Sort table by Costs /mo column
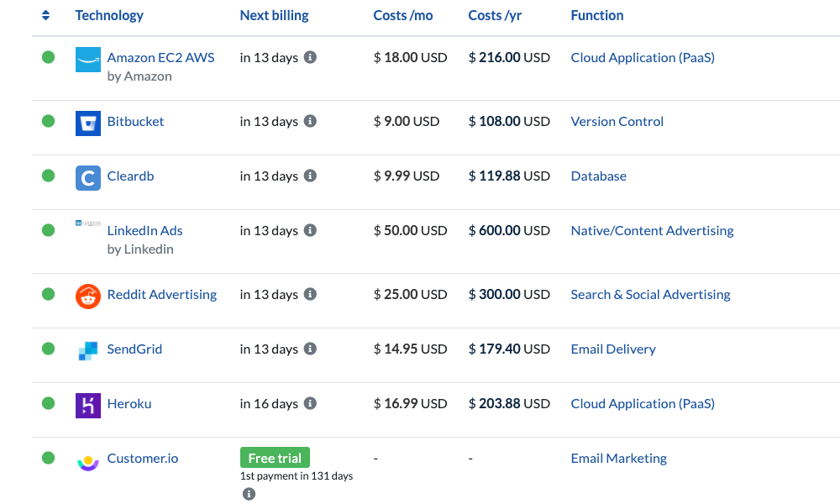 [x=403, y=15]
